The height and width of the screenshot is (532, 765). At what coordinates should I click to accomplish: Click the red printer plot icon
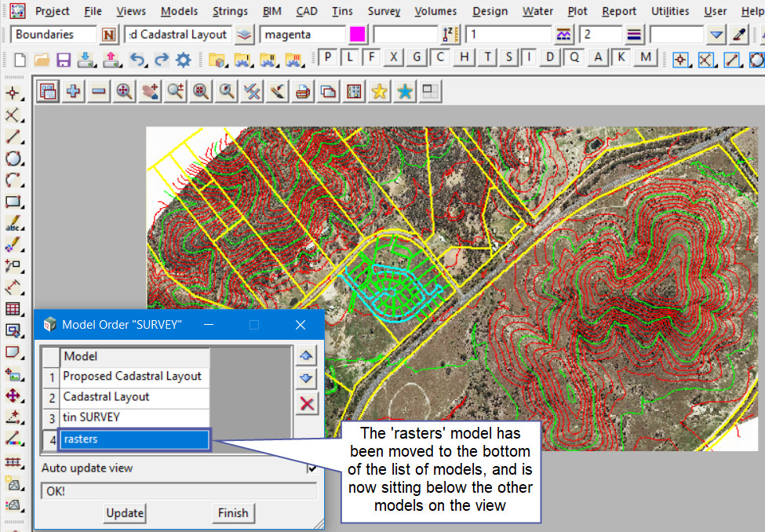click(303, 92)
